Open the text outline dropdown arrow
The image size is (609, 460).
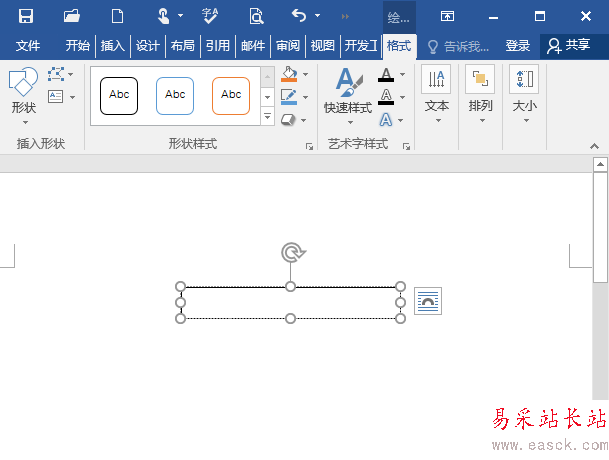point(403,97)
